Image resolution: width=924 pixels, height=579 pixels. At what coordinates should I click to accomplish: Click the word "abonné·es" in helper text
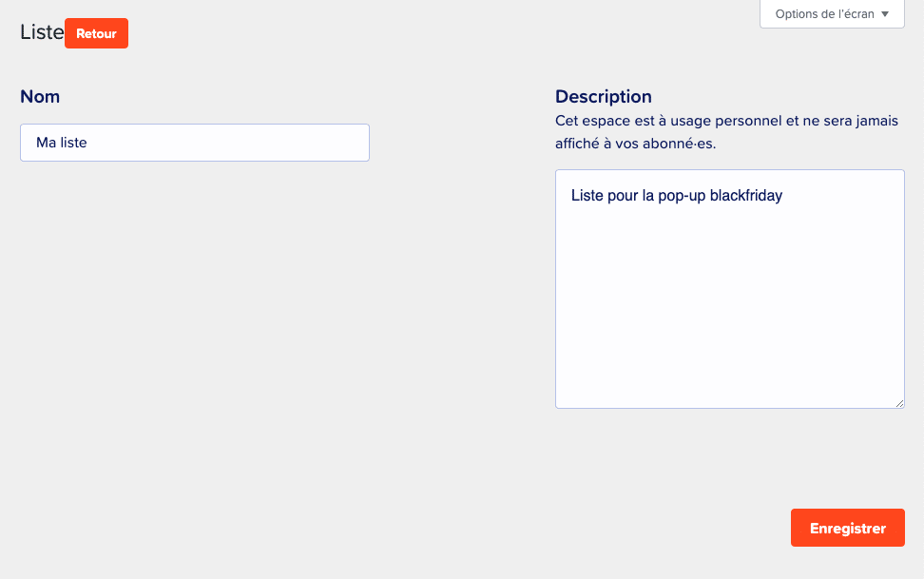(x=683, y=145)
